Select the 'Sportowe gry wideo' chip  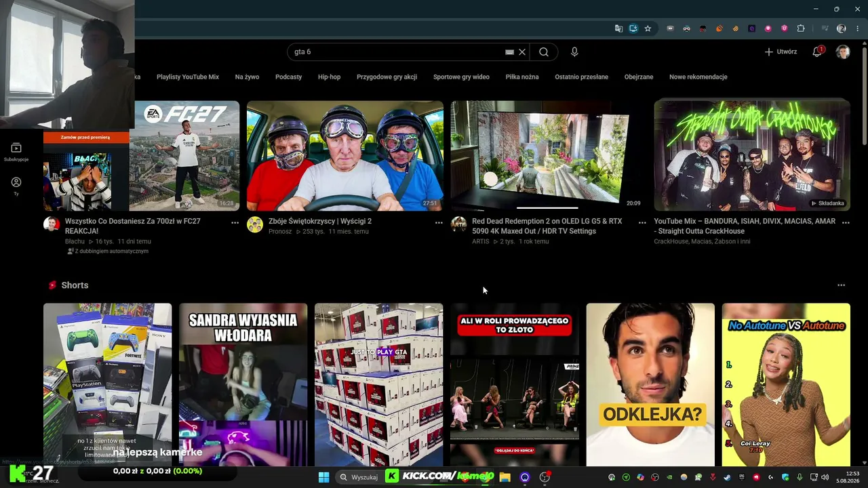tap(461, 77)
